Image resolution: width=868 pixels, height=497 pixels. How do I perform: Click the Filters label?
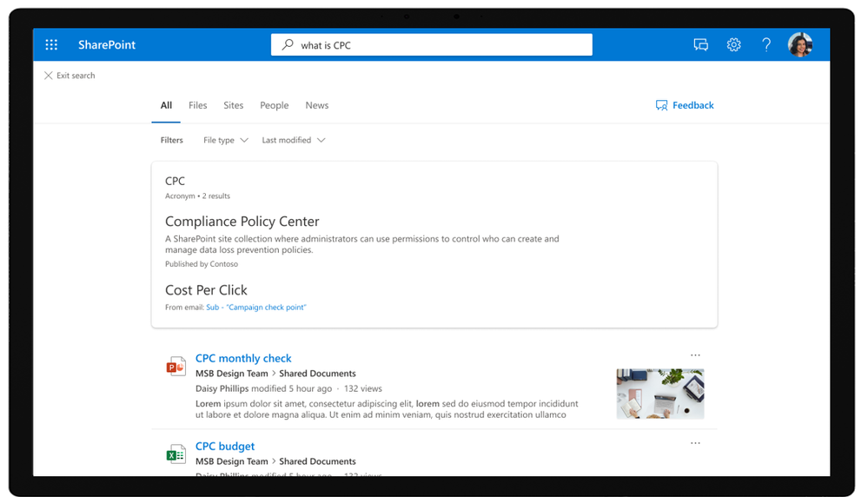tap(172, 140)
